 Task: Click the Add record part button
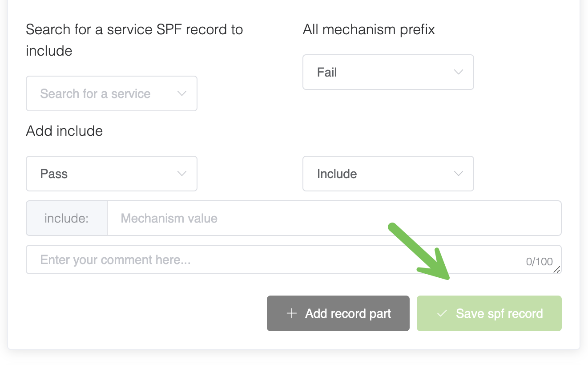point(338,313)
